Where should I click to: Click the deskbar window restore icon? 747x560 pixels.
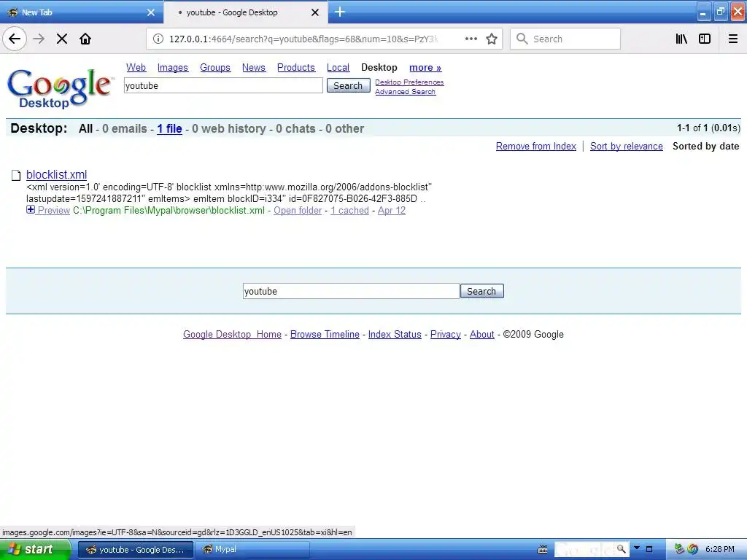pos(649,550)
